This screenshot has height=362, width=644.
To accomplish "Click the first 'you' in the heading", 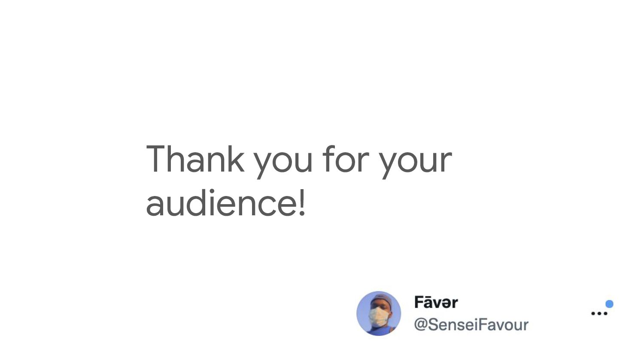I will click(x=283, y=163).
